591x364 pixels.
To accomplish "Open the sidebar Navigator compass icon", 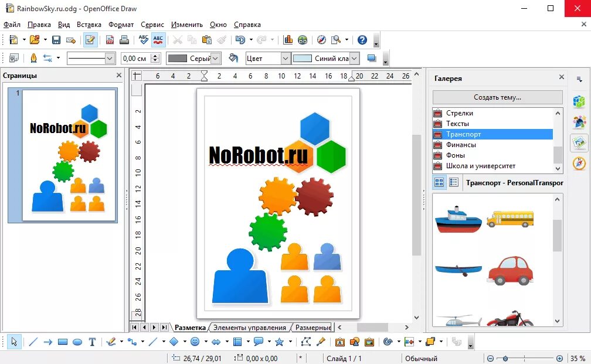I will pyautogui.click(x=579, y=164).
